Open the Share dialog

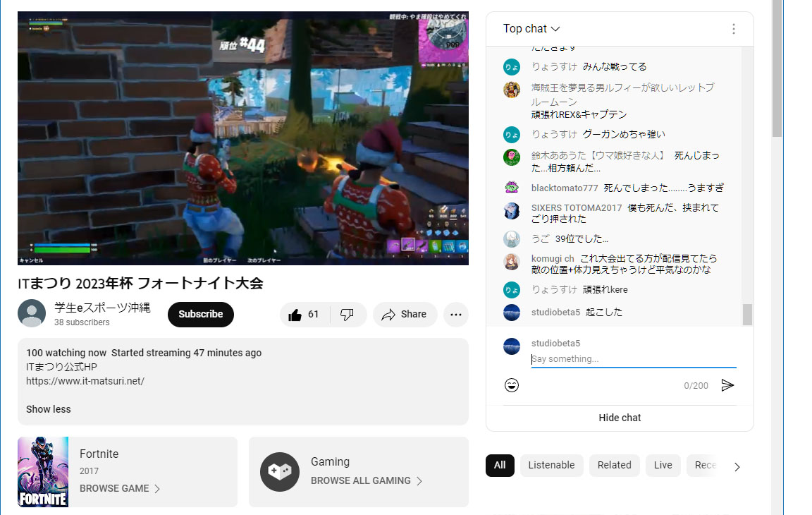[405, 315]
